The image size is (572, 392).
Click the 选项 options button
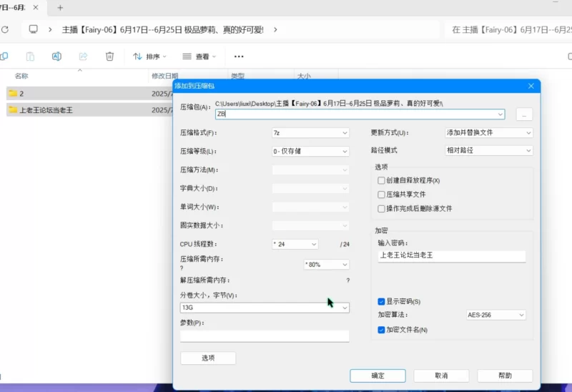pyautogui.click(x=208, y=358)
